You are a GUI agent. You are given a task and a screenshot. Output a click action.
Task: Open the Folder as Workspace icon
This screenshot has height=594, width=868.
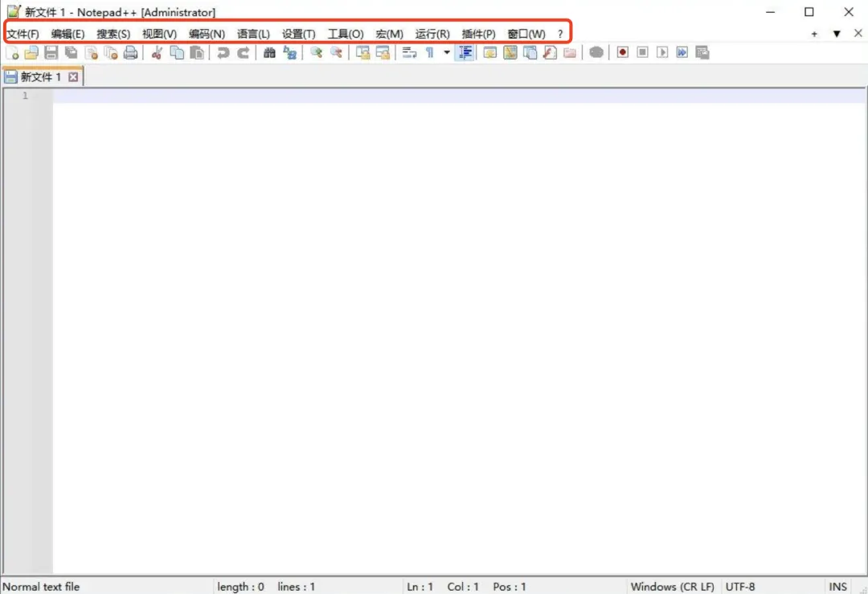pyautogui.click(x=570, y=52)
